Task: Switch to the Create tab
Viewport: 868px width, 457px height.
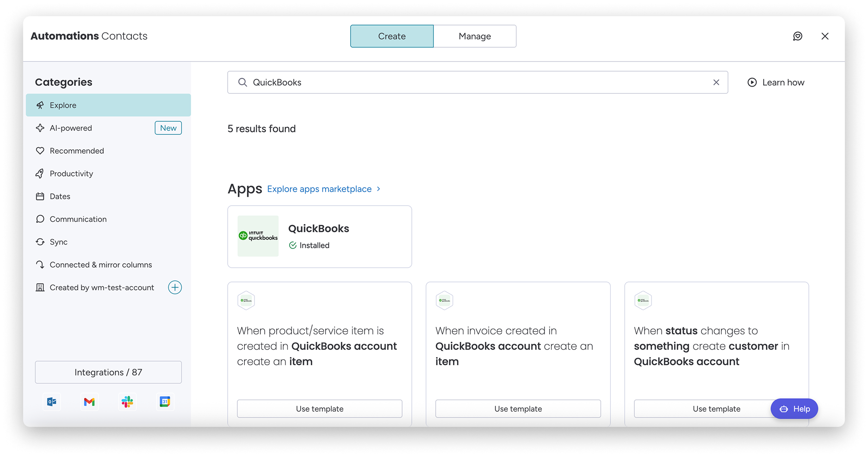Action: pyautogui.click(x=392, y=36)
